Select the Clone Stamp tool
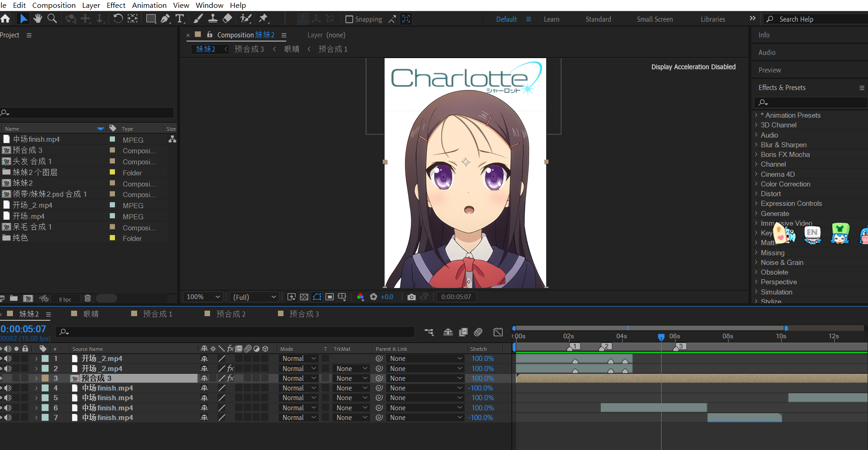Screen dimensions: 868x450 tap(213, 18)
